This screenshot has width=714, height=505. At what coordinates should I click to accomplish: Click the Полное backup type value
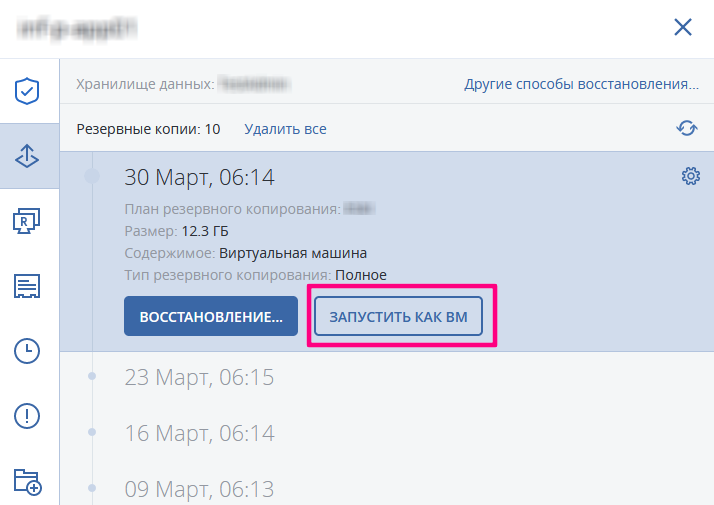pos(361,275)
